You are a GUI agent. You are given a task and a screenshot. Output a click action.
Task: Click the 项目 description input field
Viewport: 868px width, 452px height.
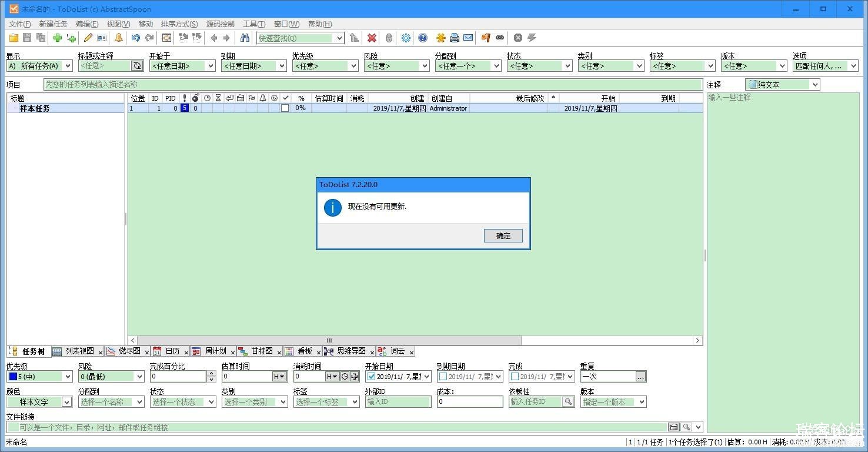(373, 85)
